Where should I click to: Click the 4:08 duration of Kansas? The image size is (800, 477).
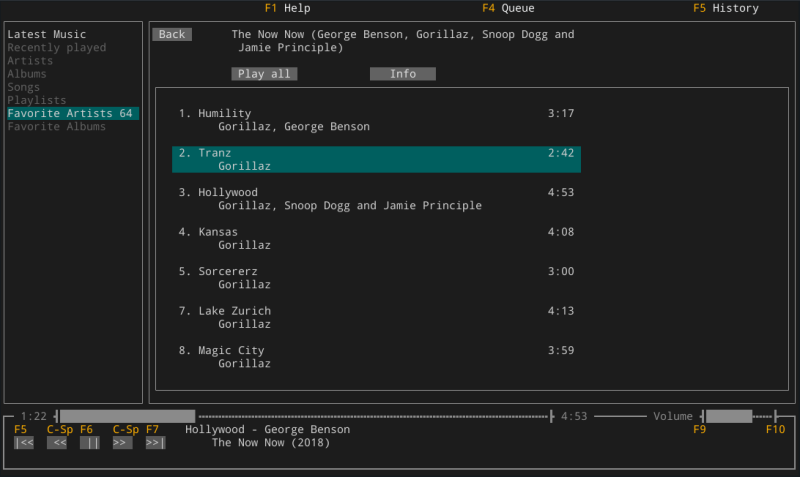coord(561,232)
